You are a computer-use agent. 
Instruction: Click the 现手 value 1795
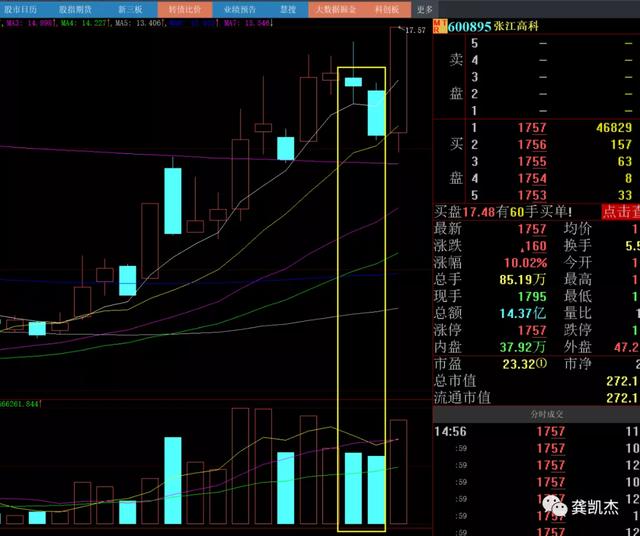pyautogui.click(x=532, y=296)
